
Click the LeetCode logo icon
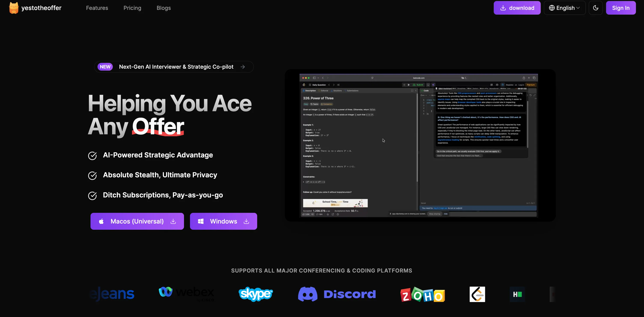click(477, 294)
